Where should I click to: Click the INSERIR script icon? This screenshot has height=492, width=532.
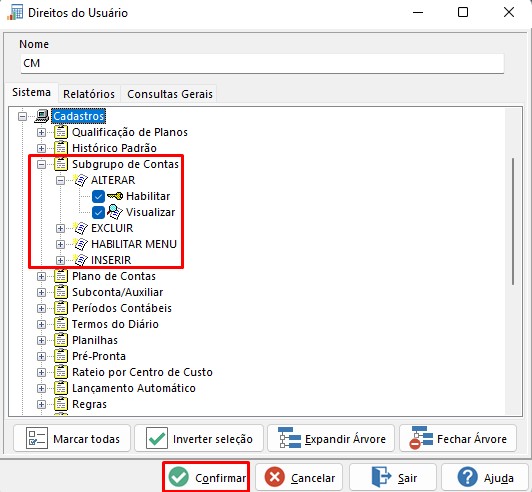click(x=80, y=260)
